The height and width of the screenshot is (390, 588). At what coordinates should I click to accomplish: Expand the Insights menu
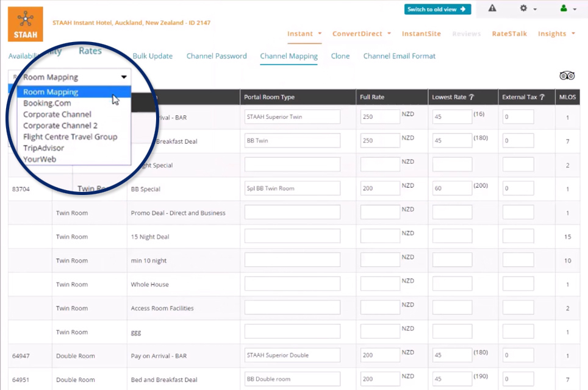pyautogui.click(x=556, y=34)
